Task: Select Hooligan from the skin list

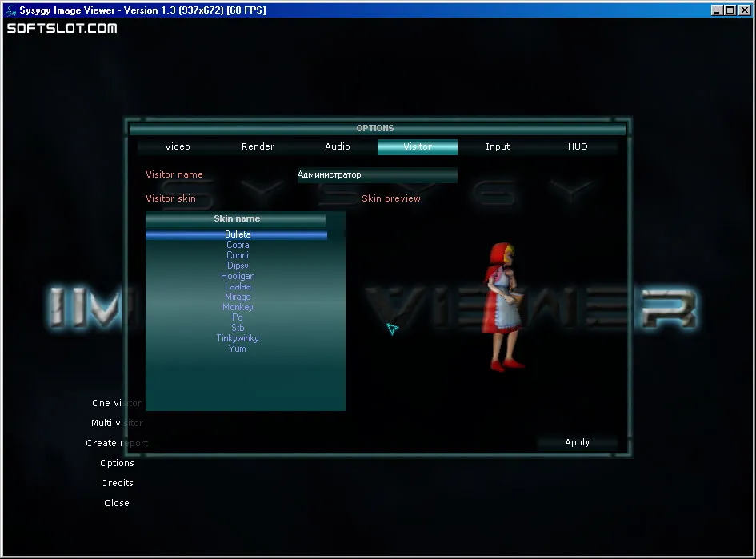Action: point(238,276)
